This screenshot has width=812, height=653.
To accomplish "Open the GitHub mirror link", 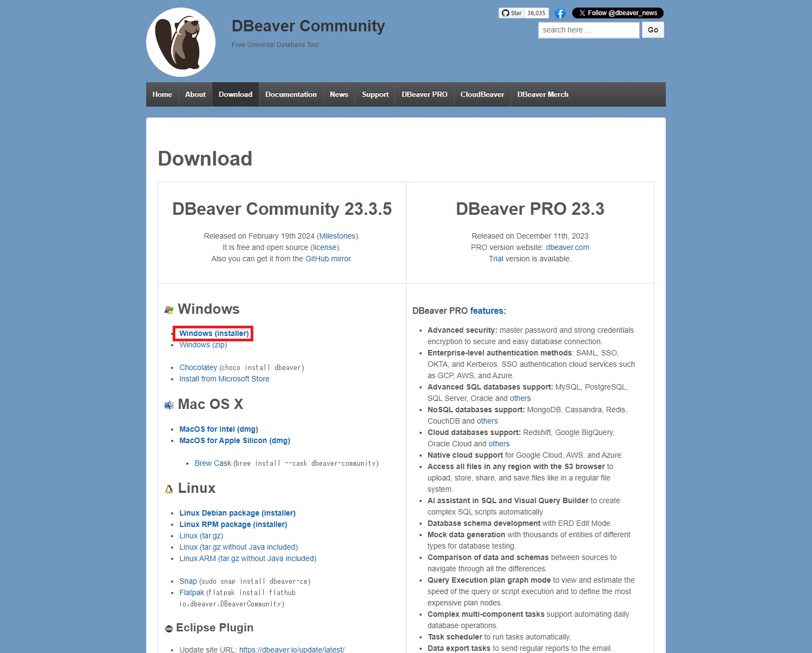I will tap(328, 259).
